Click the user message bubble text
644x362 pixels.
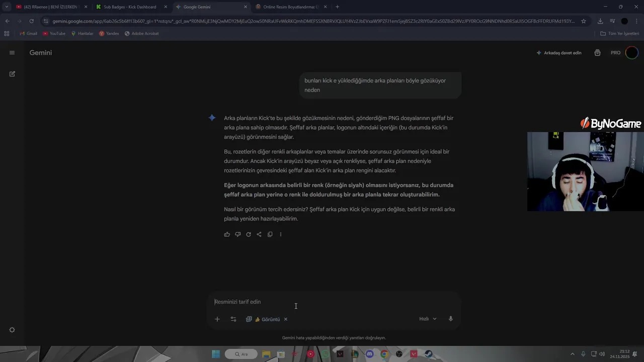[375, 85]
